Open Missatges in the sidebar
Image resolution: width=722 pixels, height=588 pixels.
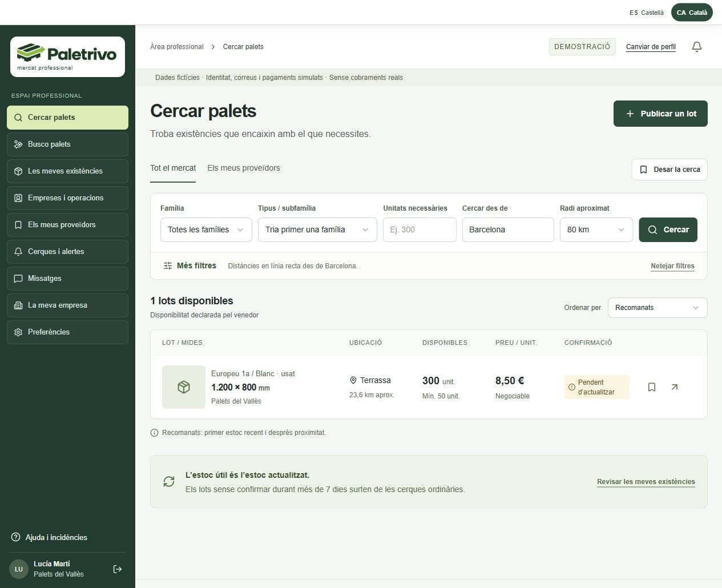pos(67,279)
